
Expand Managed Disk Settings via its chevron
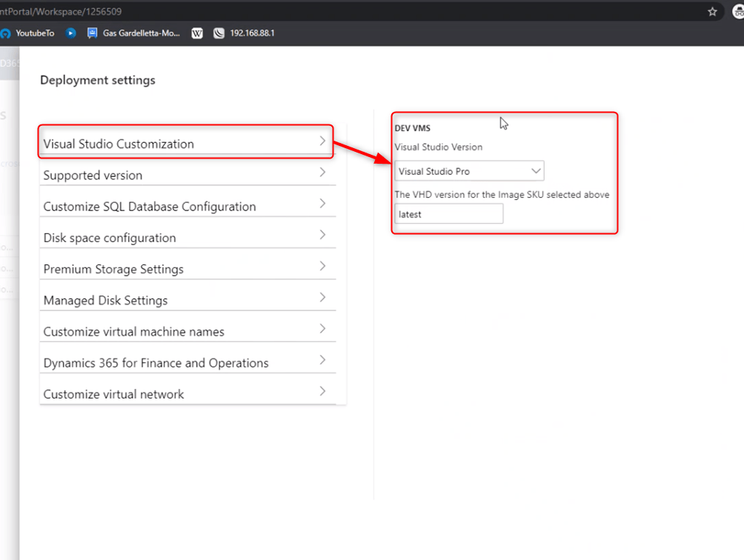tap(322, 297)
